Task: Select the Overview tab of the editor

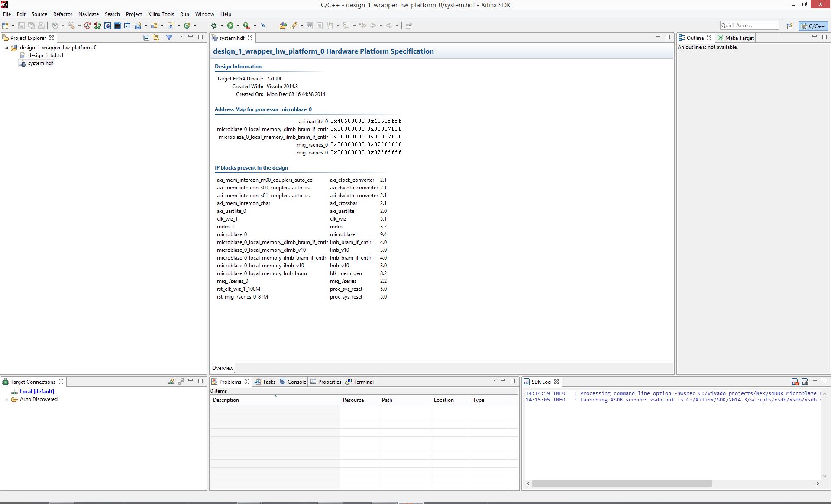Action: tap(223, 368)
